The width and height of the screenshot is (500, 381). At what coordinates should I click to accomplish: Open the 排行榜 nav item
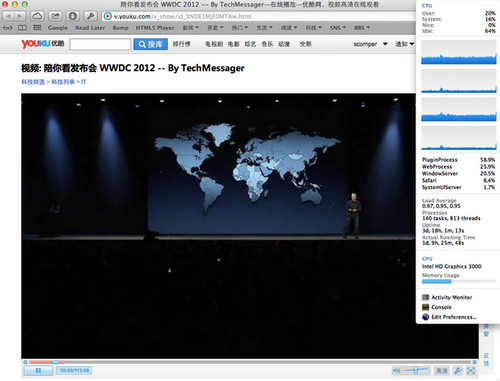point(181,44)
